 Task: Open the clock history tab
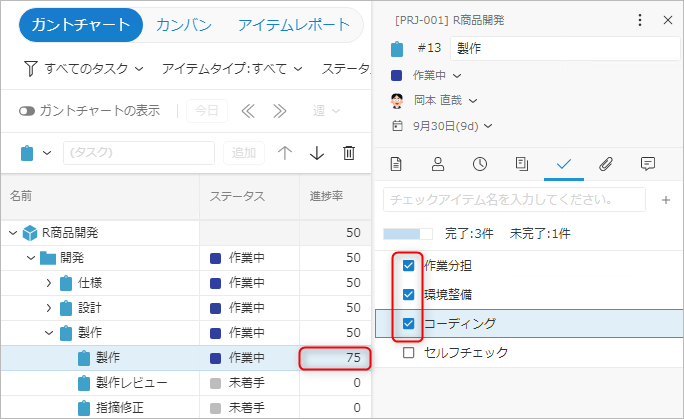coord(479,164)
